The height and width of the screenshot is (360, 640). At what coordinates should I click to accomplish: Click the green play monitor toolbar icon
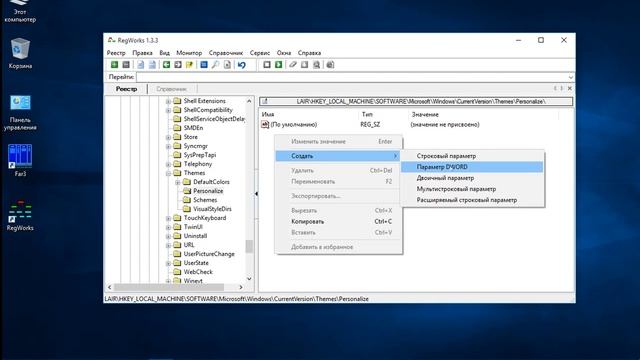(278, 64)
